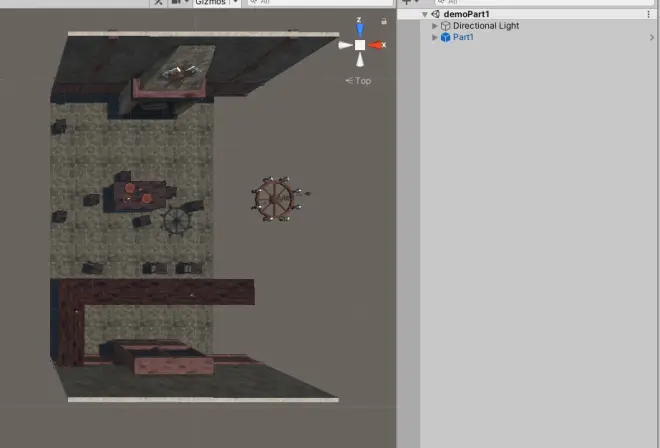This screenshot has height=448, width=660.
Task: Click the white downward cone on the scene gizmo
Action: point(360,60)
